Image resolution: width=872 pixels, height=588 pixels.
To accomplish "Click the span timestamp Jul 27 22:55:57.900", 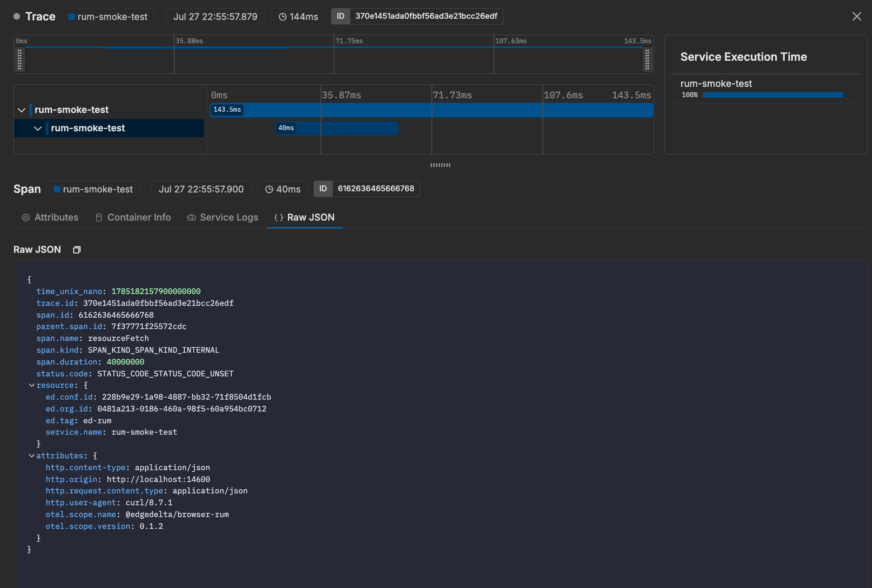I will (x=201, y=189).
